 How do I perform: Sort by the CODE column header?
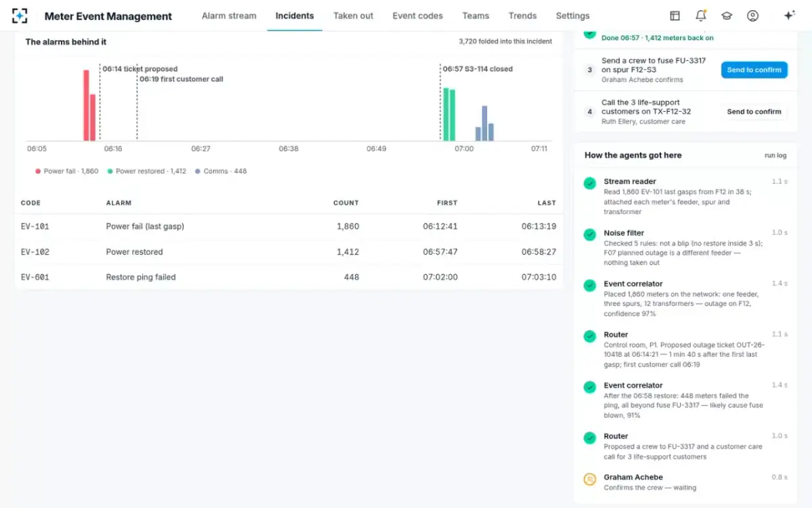(x=30, y=203)
